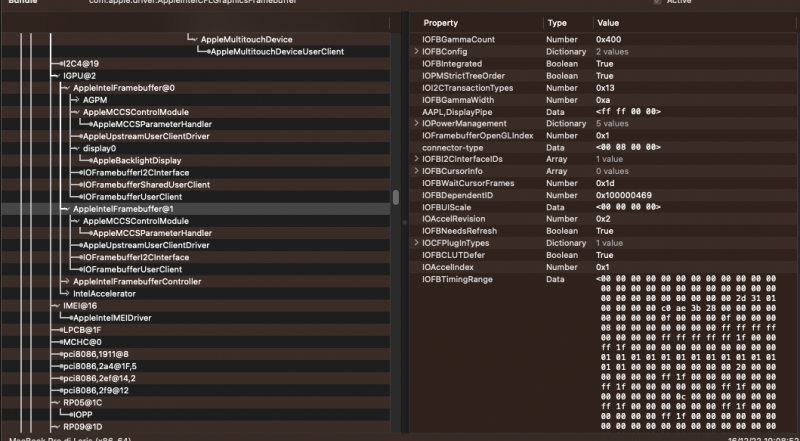Click the tree pane vertical scrollbar thumb
The width and height of the screenshot is (800, 441).
coord(395,197)
